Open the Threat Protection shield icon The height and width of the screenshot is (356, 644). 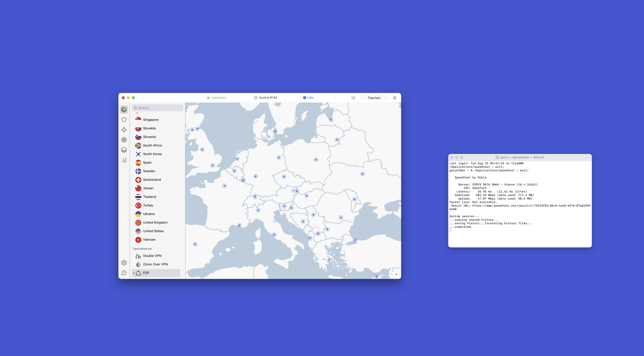pos(124,120)
